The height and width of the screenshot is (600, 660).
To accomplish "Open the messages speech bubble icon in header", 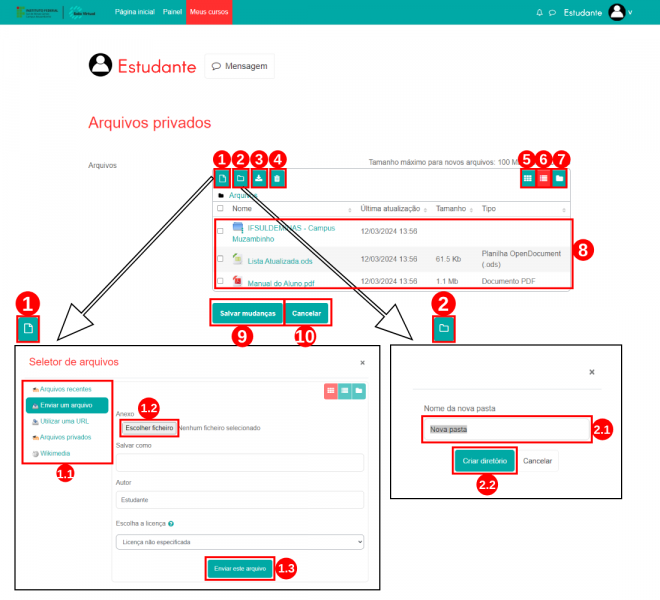I will 552,13.
